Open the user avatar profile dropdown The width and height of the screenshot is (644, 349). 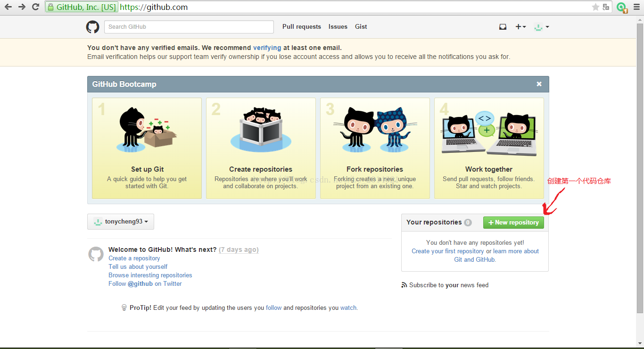(541, 27)
